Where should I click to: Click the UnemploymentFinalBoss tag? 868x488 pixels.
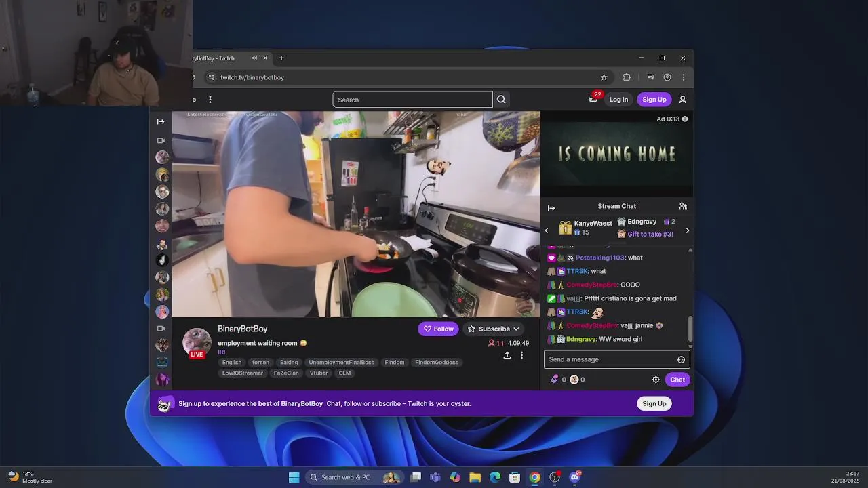pyautogui.click(x=341, y=363)
